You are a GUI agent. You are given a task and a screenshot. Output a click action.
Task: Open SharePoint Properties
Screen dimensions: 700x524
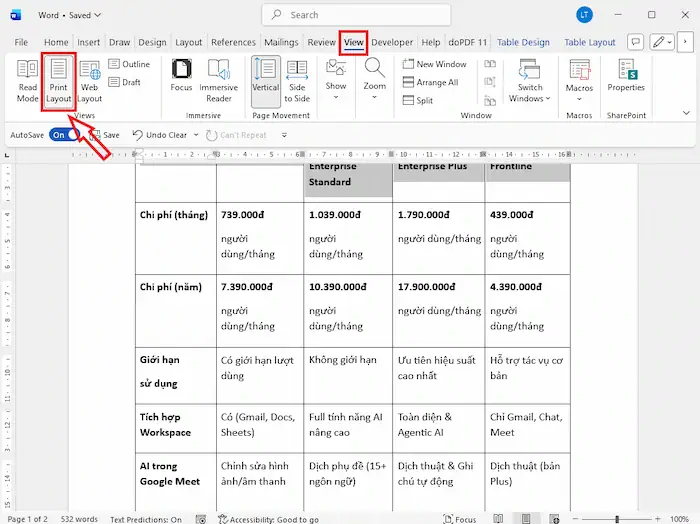[x=626, y=78]
